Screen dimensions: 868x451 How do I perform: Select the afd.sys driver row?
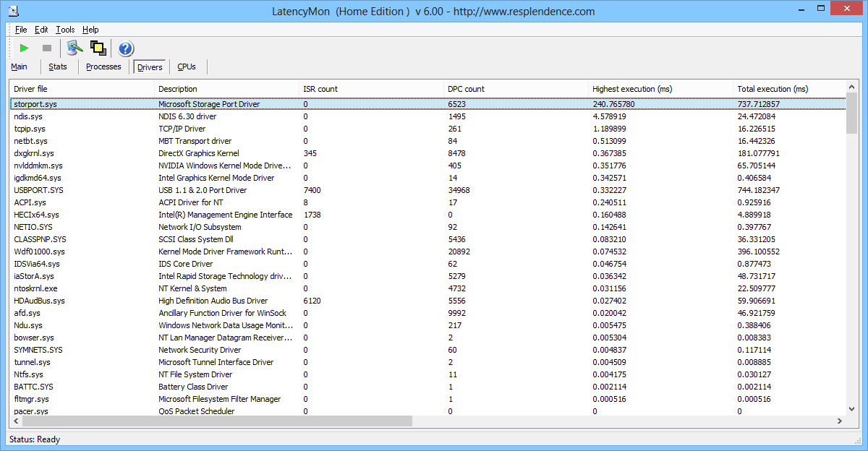click(x=428, y=313)
